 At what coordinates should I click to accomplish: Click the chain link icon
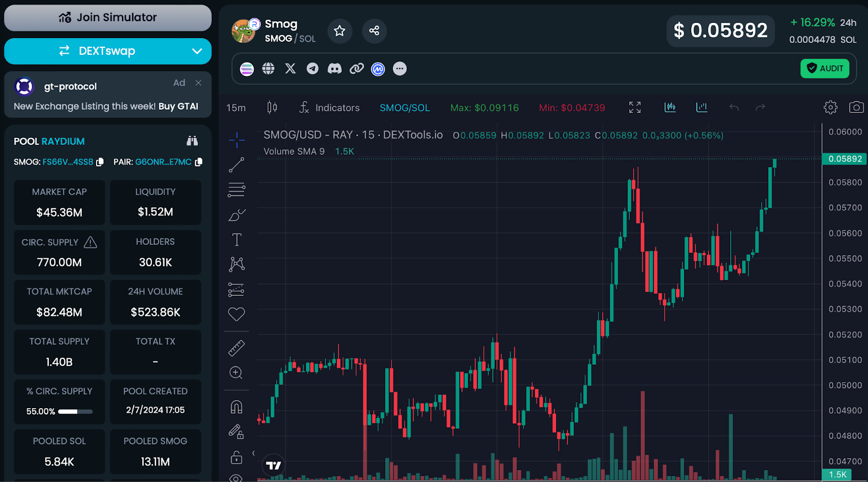(356, 69)
